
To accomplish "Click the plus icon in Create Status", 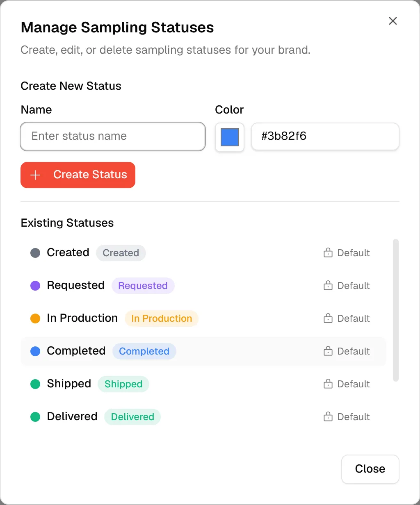I will coord(36,175).
